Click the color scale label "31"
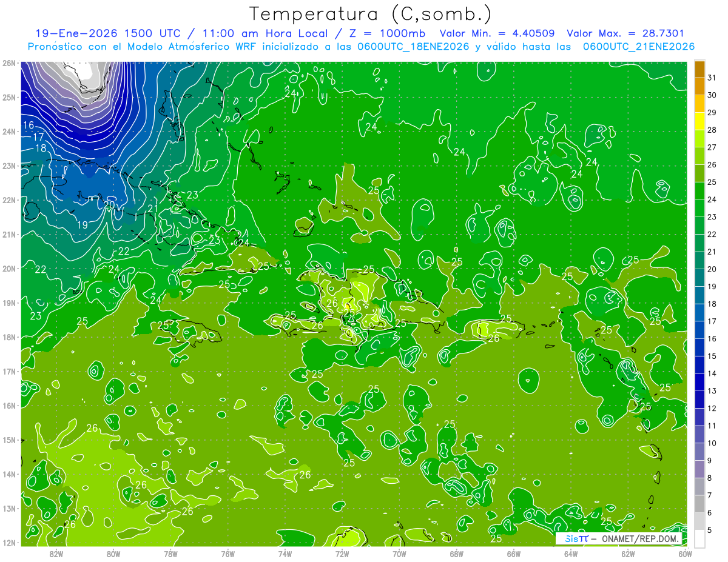728x562 pixels. pyautogui.click(x=712, y=78)
